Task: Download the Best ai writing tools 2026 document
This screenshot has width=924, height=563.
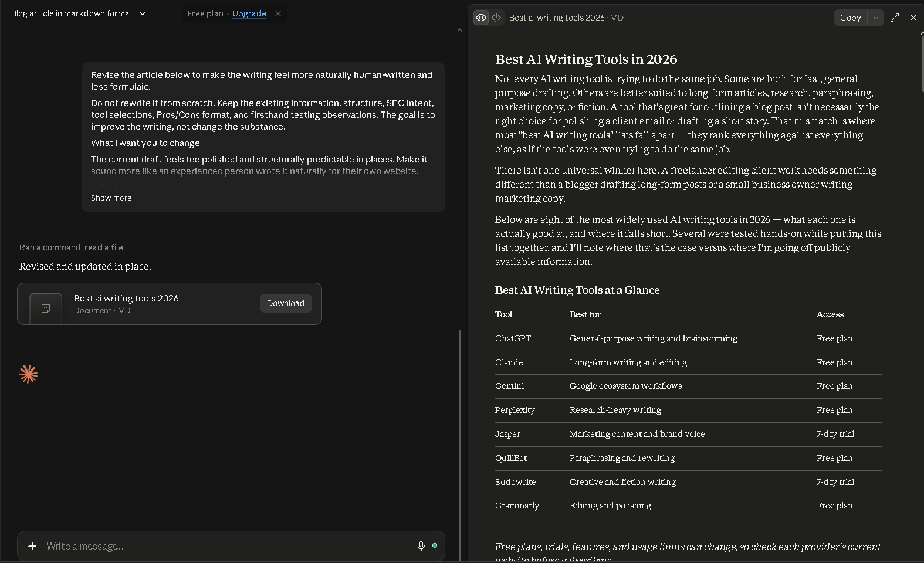Action: 286,303
